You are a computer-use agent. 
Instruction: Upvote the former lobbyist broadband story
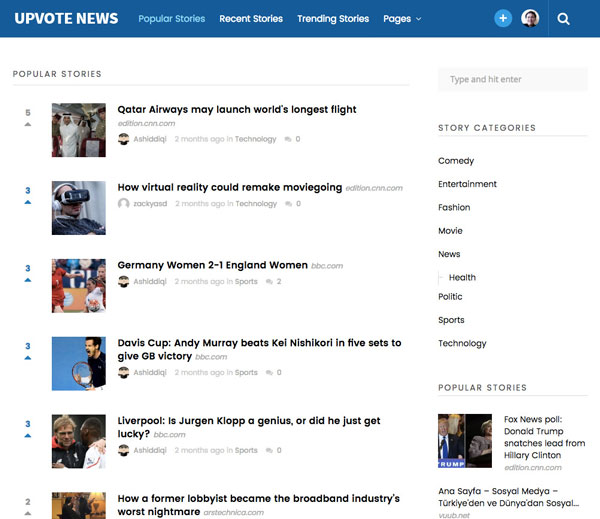click(28, 513)
